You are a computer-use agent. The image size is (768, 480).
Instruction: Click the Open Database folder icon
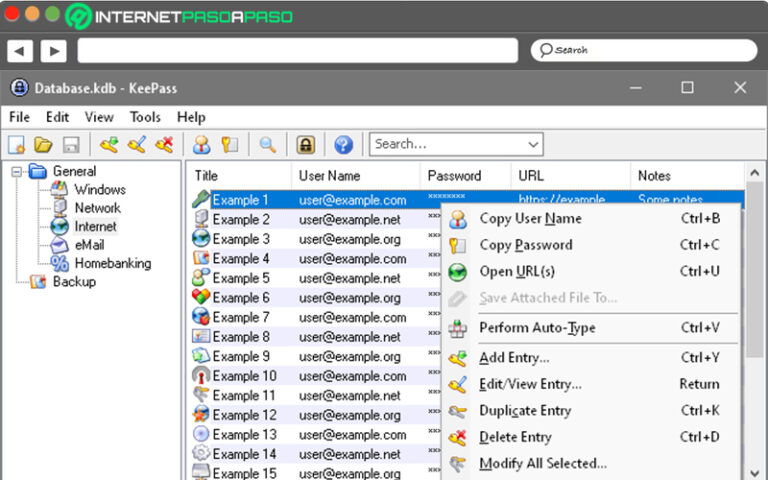[43, 144]
